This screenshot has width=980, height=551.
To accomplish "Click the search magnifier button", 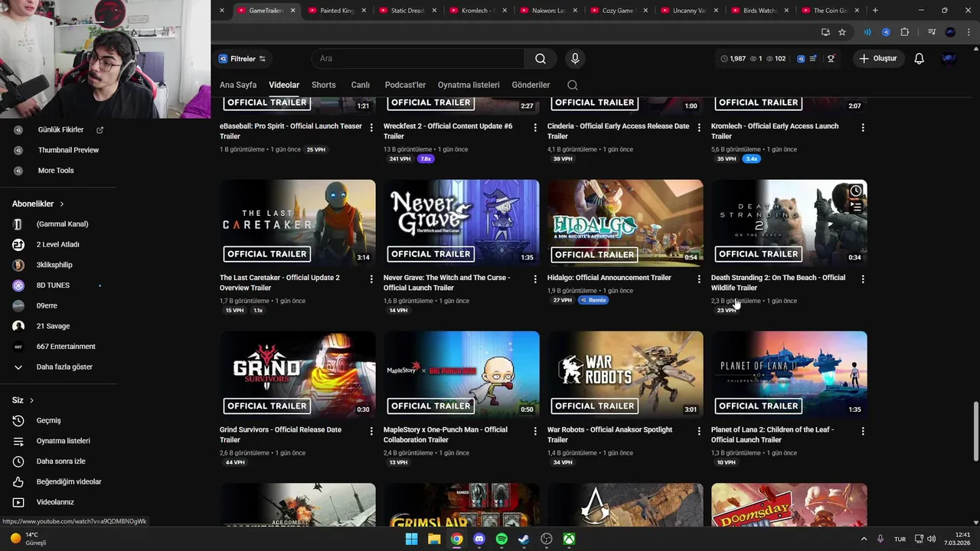I will pos(541,59).
